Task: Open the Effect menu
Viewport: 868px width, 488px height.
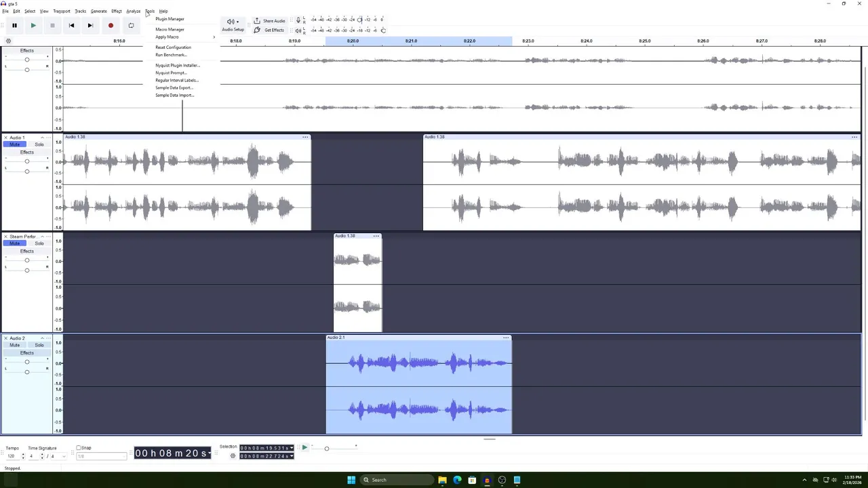Action: coord(117,12)
